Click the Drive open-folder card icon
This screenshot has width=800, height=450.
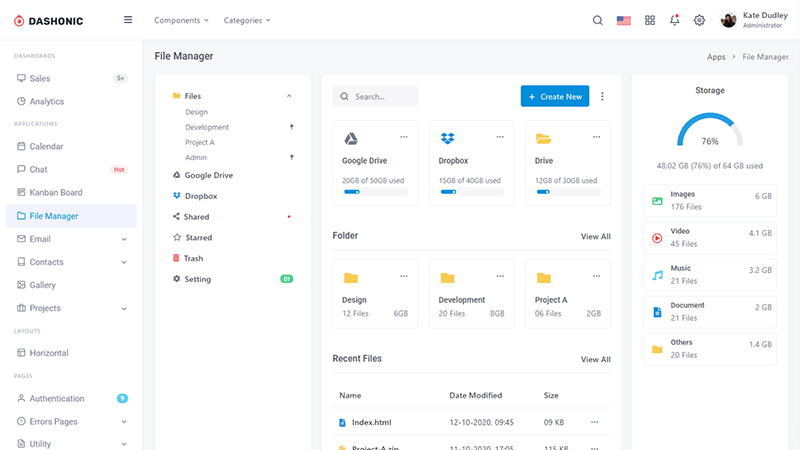point(543,138)
